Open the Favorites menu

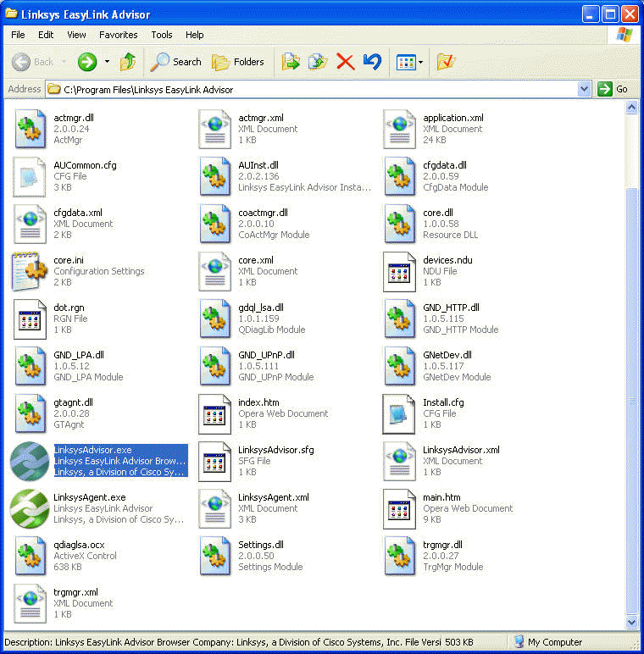click(x=118, y=35)
